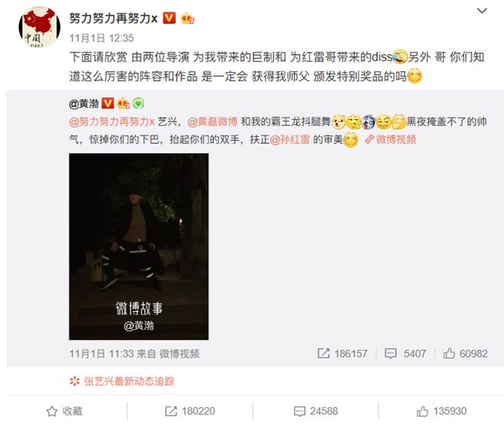Image resolution: width=504 pixels, height=425 pixels.
Task: Repost via the 180220 share button
Action: coord(190,411)
